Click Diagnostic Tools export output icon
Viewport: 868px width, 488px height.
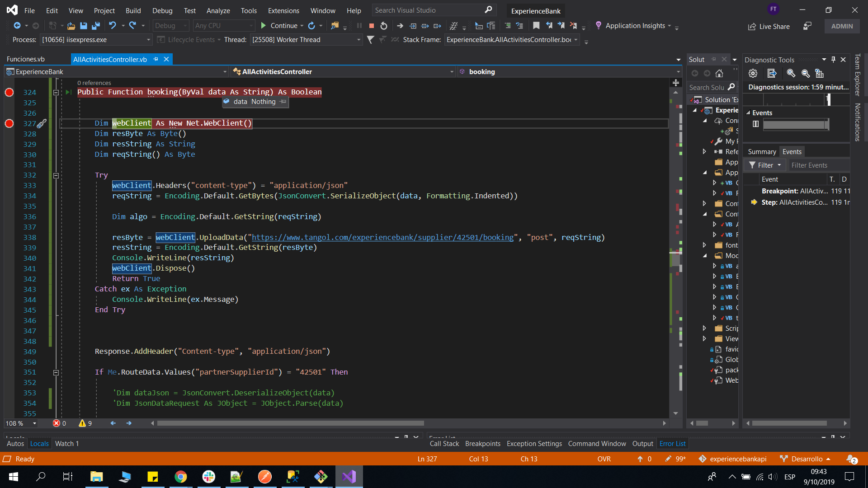[772, 73]
